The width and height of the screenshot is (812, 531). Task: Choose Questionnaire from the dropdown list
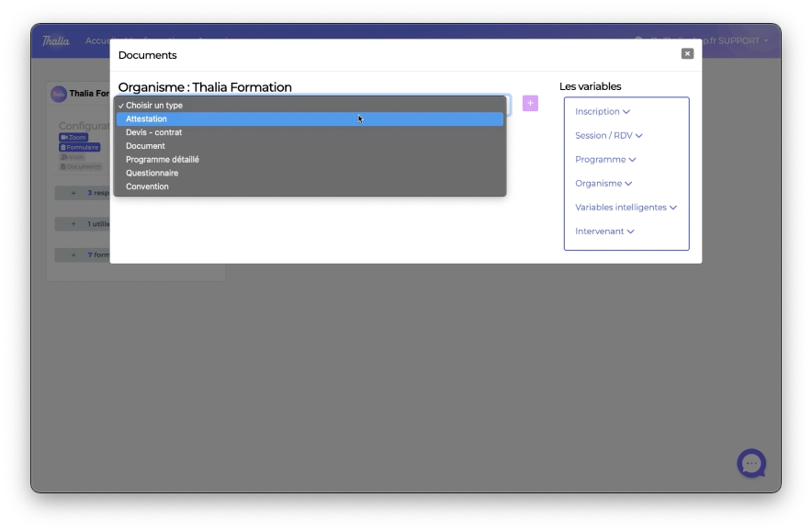[x=152, y=174]
